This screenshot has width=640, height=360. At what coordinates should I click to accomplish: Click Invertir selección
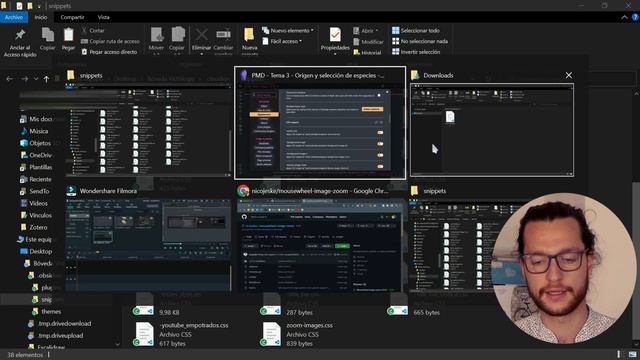click(416, 52)
